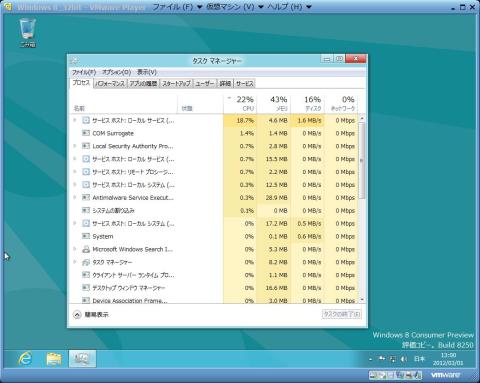480x383 pixels.
Task: Sort by the ディスク 16% column header
Action: pyautogui.click(x=308, y=103)
